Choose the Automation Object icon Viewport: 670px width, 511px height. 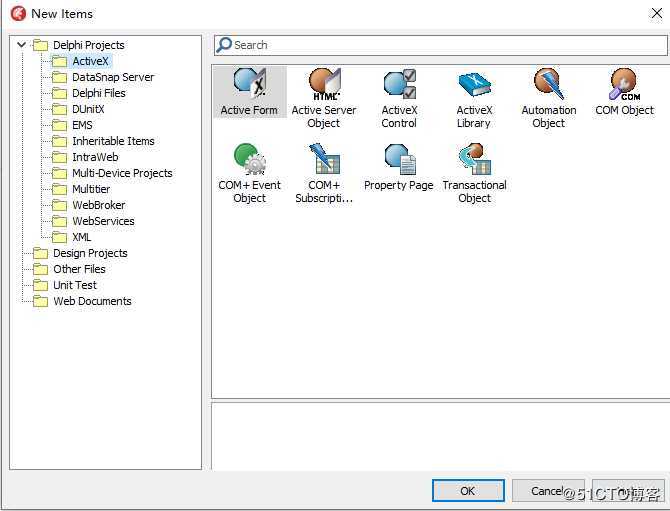click(549, 83)
